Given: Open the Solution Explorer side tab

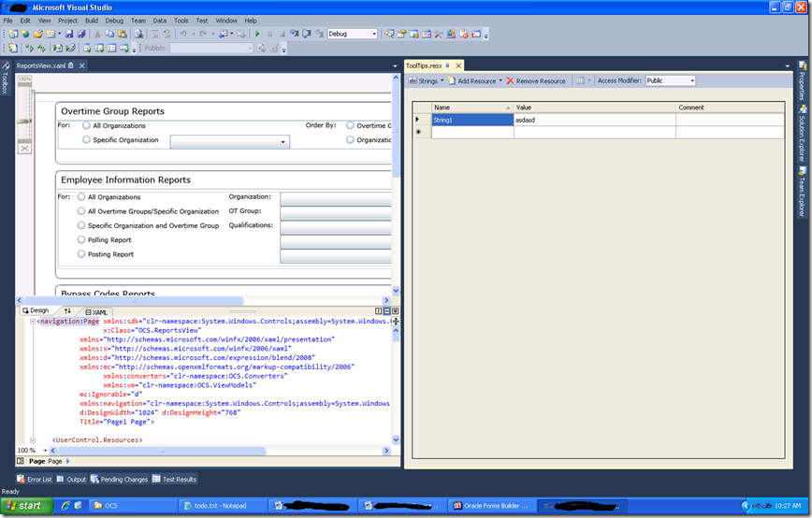Looking at the screenshot, I should pos(802,133).
